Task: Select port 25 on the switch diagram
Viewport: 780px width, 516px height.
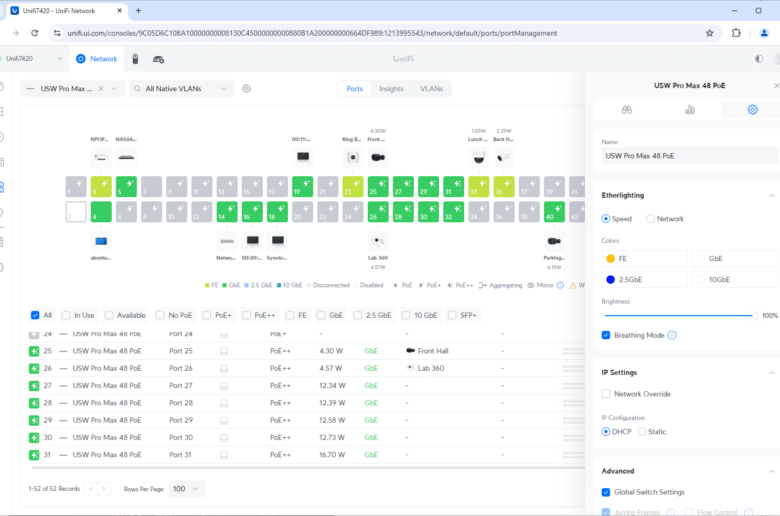Action: tap(378, 187)
